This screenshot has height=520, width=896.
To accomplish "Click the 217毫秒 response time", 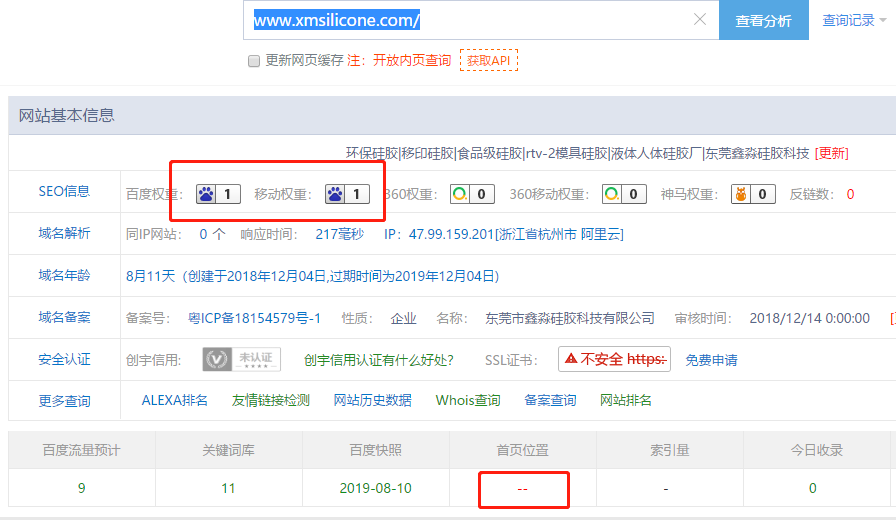I will tap(339, 234).
